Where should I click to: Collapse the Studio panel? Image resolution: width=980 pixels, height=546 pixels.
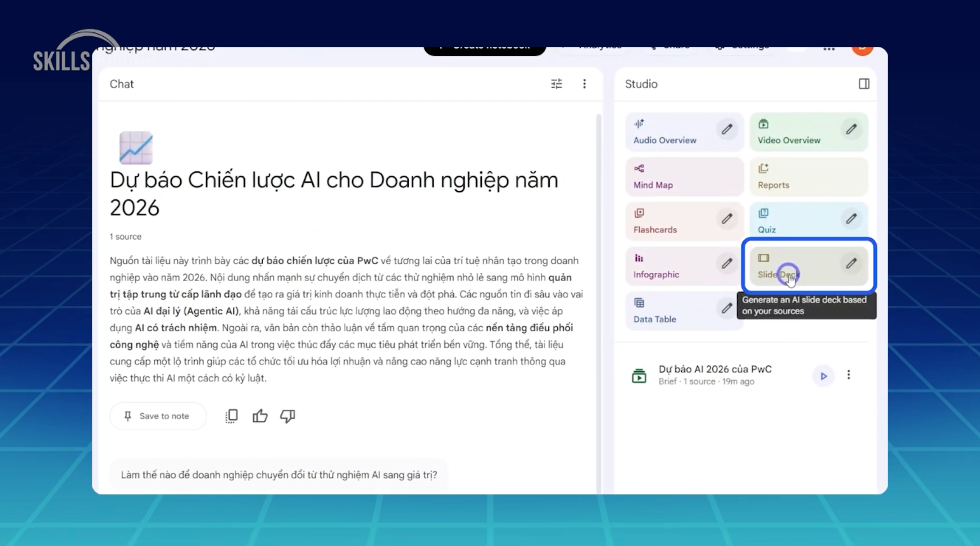click(863, 83)
